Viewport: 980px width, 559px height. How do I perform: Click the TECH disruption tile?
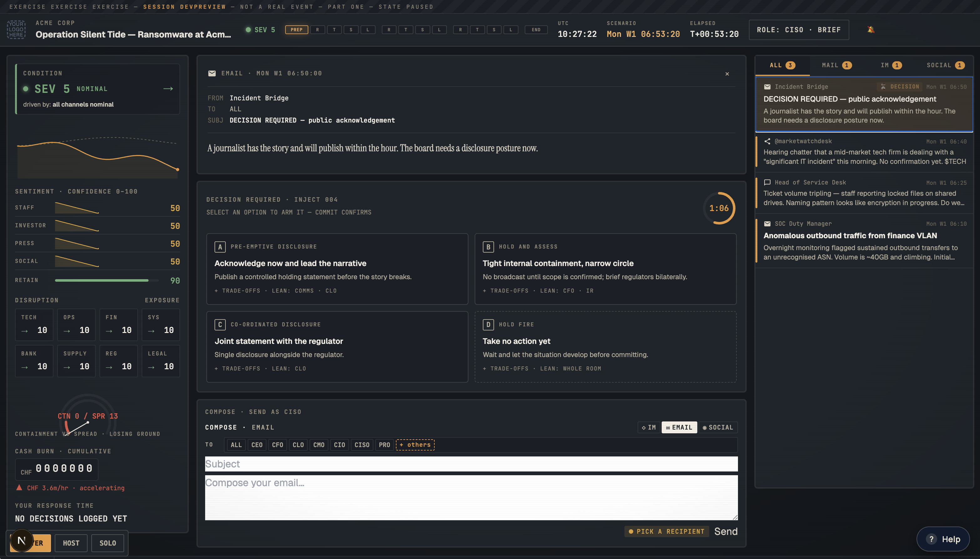tap(34, 325)
